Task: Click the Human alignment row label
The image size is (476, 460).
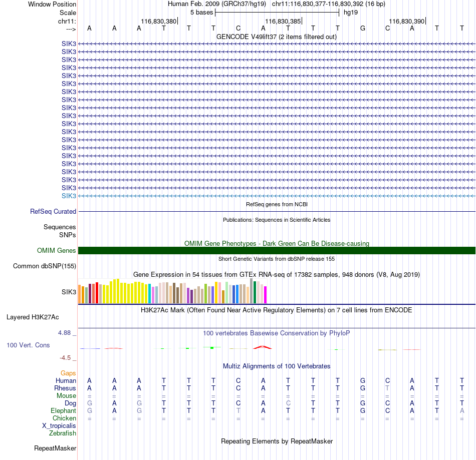Action: pos(66,380)
